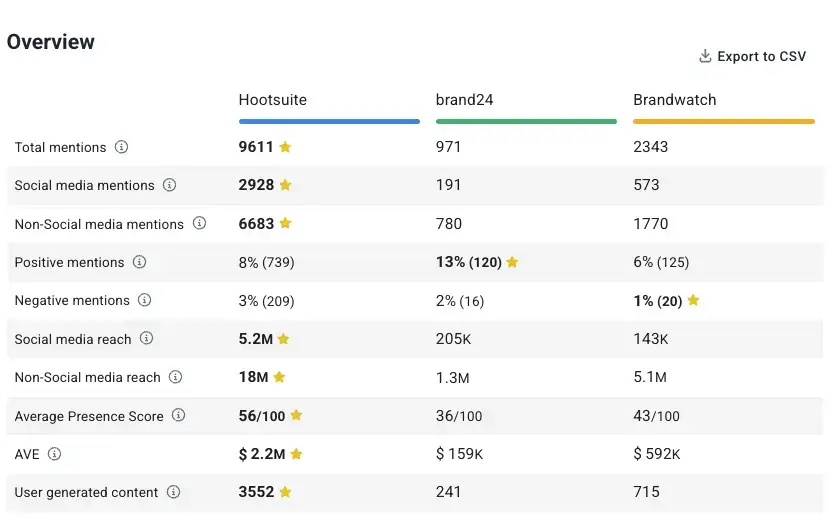This screenshot has height=525, width=832.
Task: Click Brandwatch's $ 592K AVE value
Action: tap(657, 454)
